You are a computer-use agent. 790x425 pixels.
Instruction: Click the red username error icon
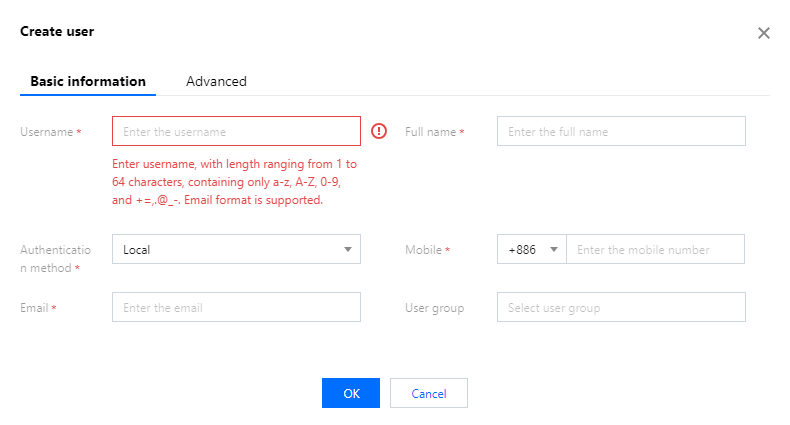click(379, 131)
